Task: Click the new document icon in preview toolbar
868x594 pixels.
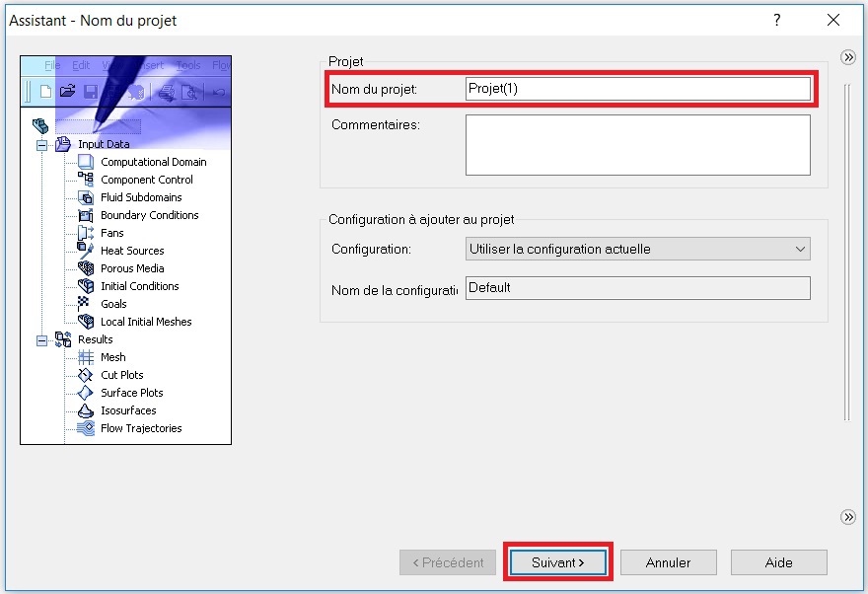Action: coord(46,92)
